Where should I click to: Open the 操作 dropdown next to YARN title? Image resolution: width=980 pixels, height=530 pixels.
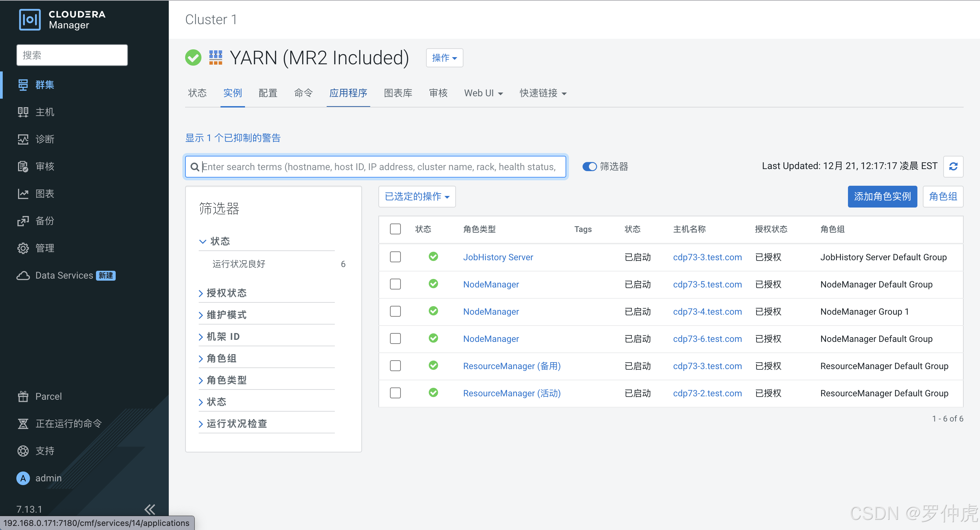coord(444,58)
